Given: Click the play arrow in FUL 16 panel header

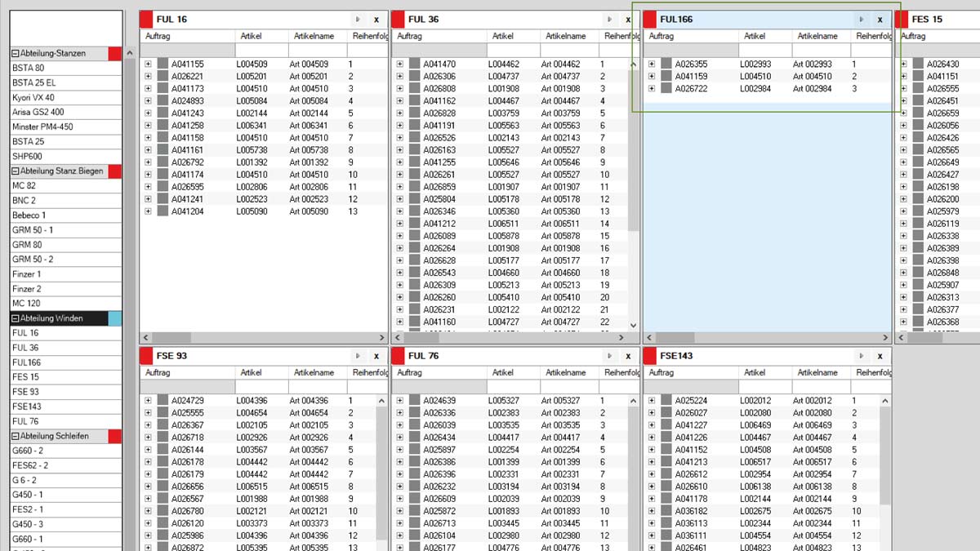Looking at the screenshot, I should pos(358,19).
